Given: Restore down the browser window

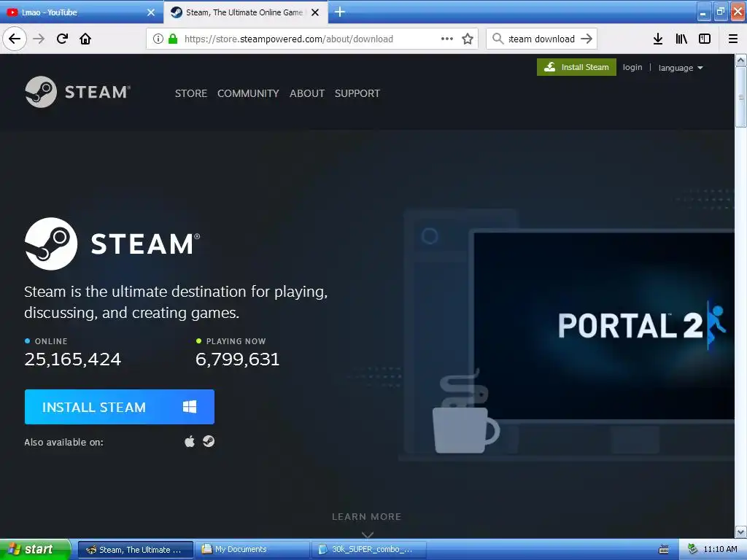Looking at the screenshot, I should (x=720, y=12).
